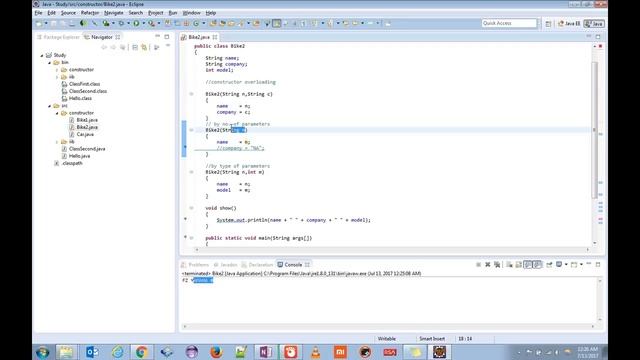Open the File menu
Viewport: 640px width, 360px height.
[38, 13]
